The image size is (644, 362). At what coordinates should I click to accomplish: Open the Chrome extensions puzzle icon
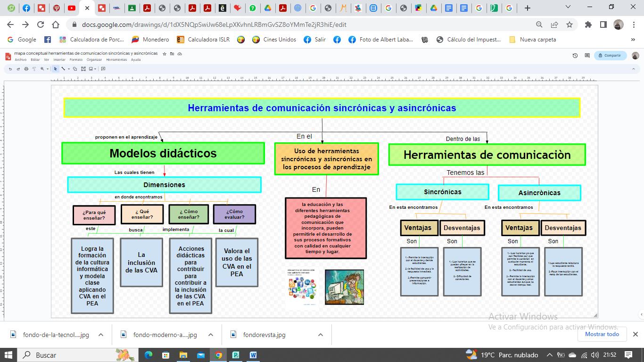click(x=588, y=25)
